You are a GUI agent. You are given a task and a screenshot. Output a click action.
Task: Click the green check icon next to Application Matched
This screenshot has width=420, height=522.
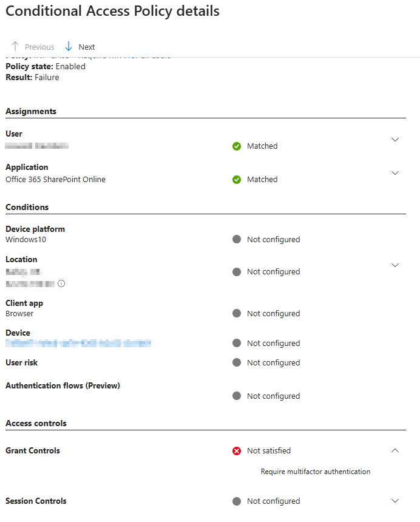point(237,180)
